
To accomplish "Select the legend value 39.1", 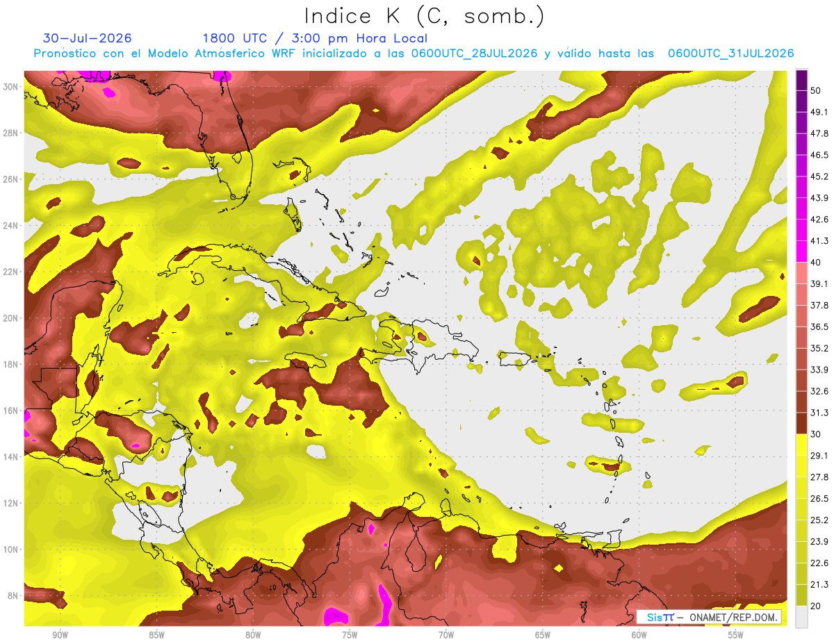I will click(x=819, y=283).
